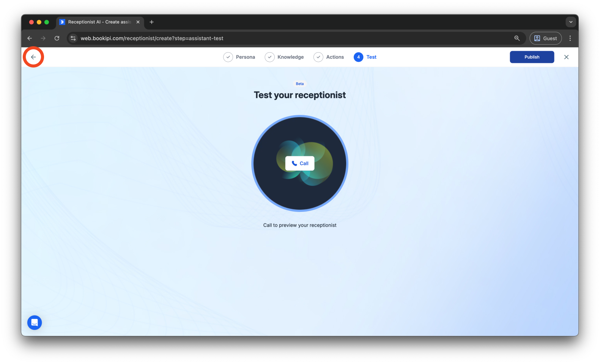
Task: Click the address bar URL
Action: pos(152,38)
